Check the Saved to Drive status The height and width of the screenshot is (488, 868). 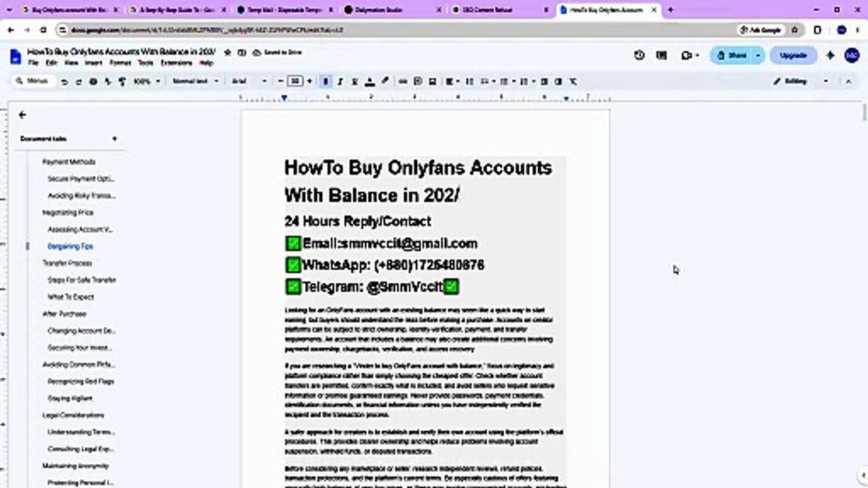click(278, 52)
